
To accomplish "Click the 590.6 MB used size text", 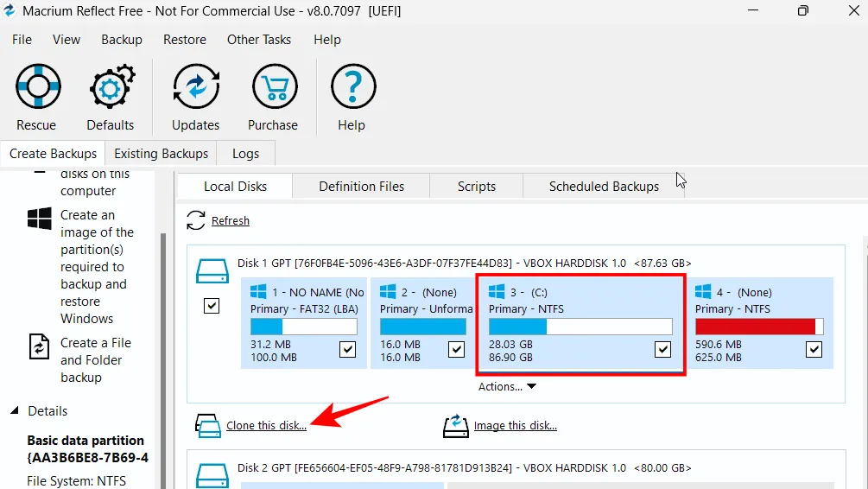I will coord(719,345).
